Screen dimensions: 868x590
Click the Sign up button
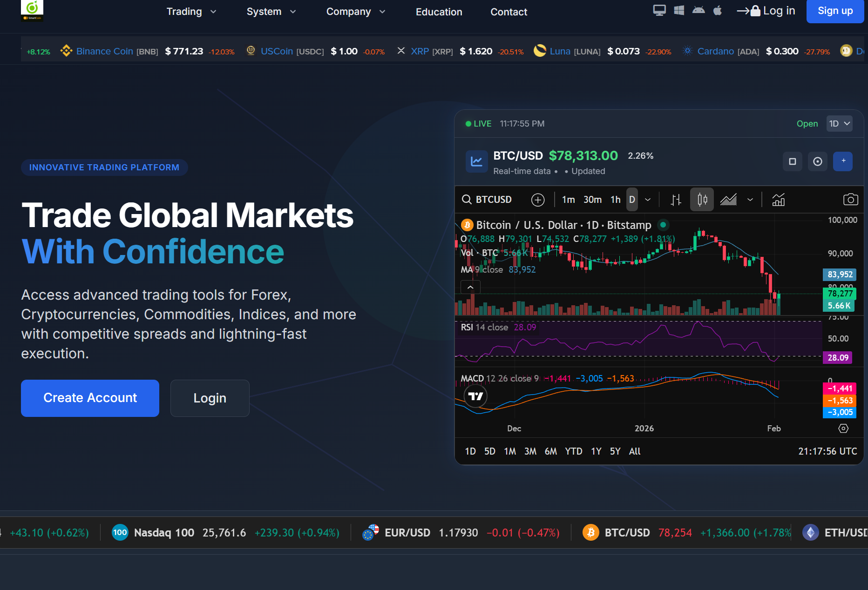(835, 11)
